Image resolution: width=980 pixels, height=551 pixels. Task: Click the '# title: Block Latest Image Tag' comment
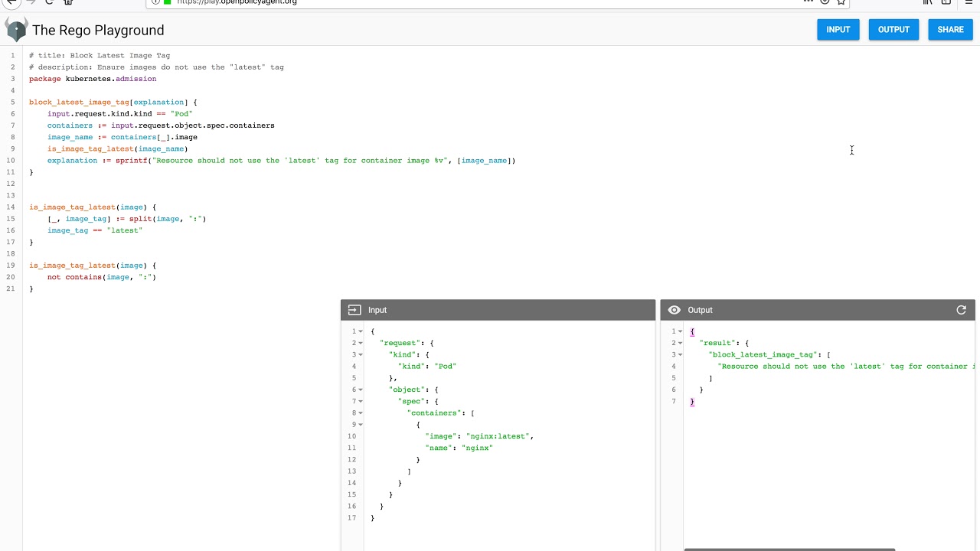pyautogui.click(x=100, y=56)
